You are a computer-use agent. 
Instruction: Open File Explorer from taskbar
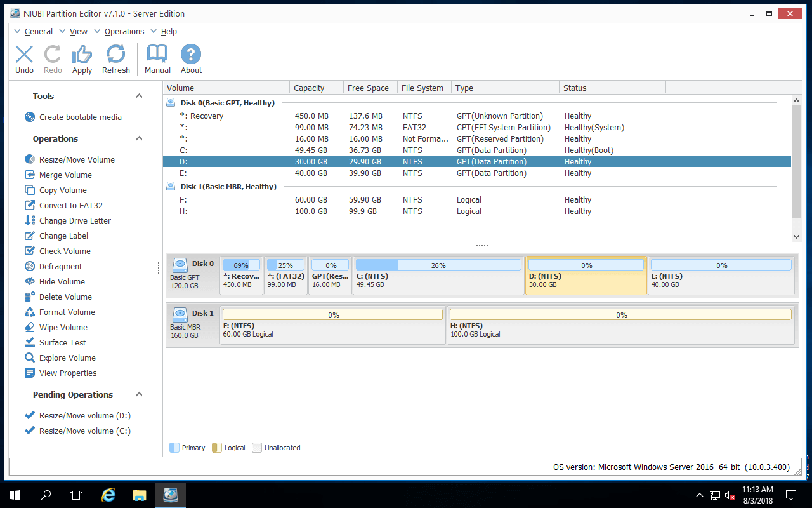pyautogui.click(x=140, y=495)
